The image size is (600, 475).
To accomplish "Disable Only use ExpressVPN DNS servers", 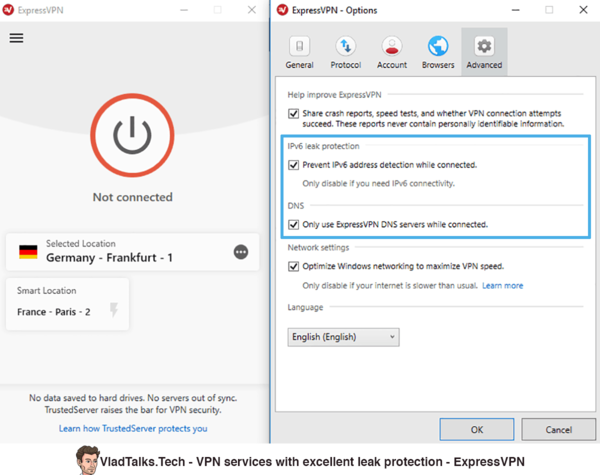I will coord(293,224).
